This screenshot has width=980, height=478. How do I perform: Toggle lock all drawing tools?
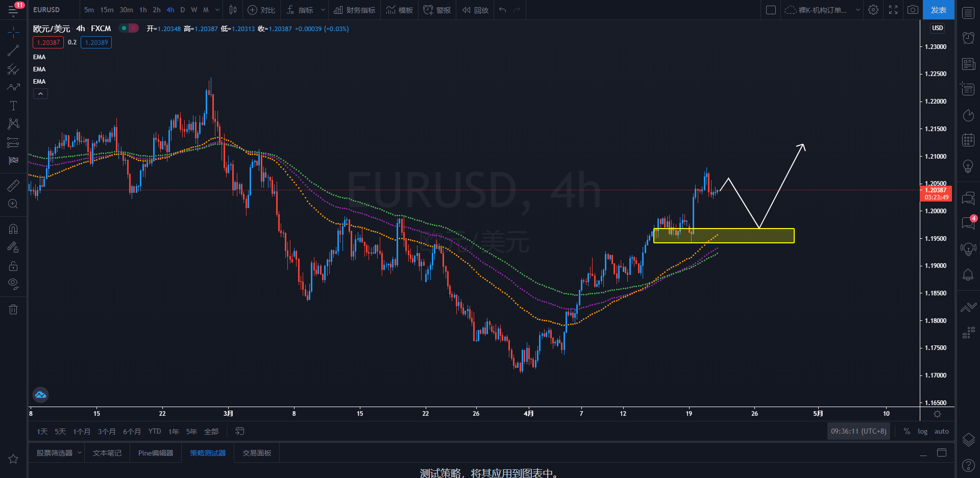(13, 266)
